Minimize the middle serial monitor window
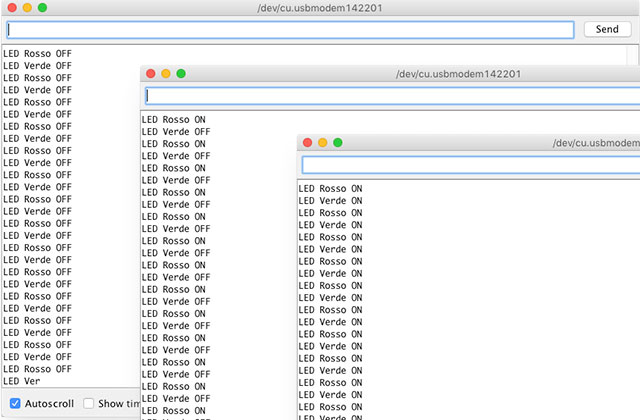Viewport: 640px width, 420px height. point(166,74)
